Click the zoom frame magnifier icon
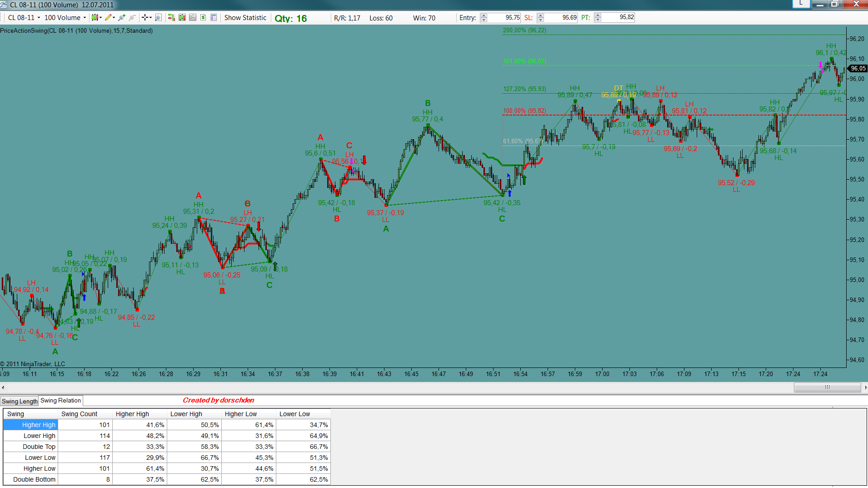Viewport: 868px width, 488px height. [158, 18]
